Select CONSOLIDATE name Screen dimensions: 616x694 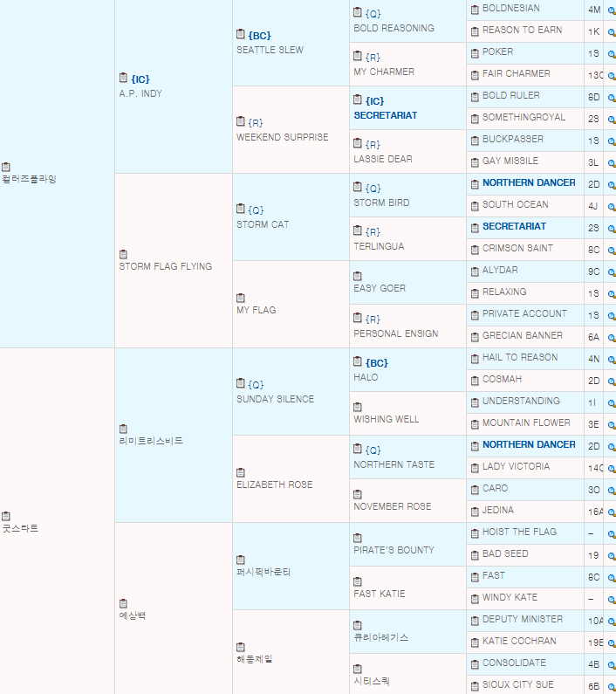514,663
